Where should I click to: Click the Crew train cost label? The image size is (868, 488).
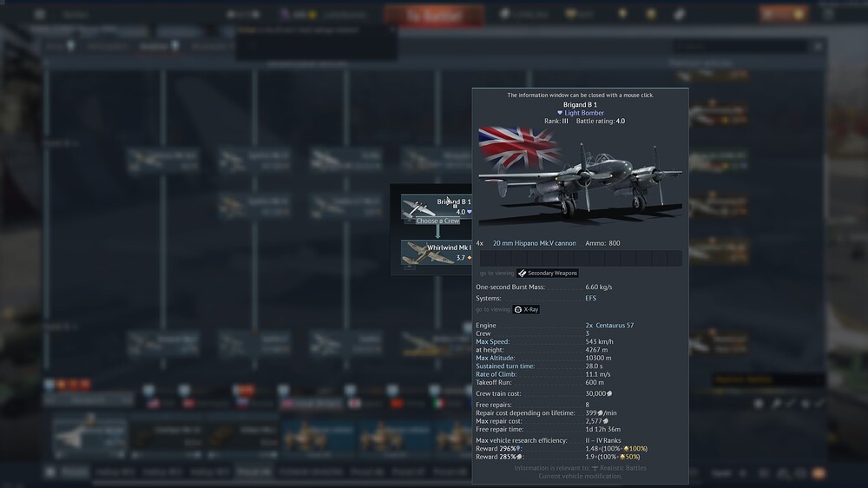(x=498, y=394)
